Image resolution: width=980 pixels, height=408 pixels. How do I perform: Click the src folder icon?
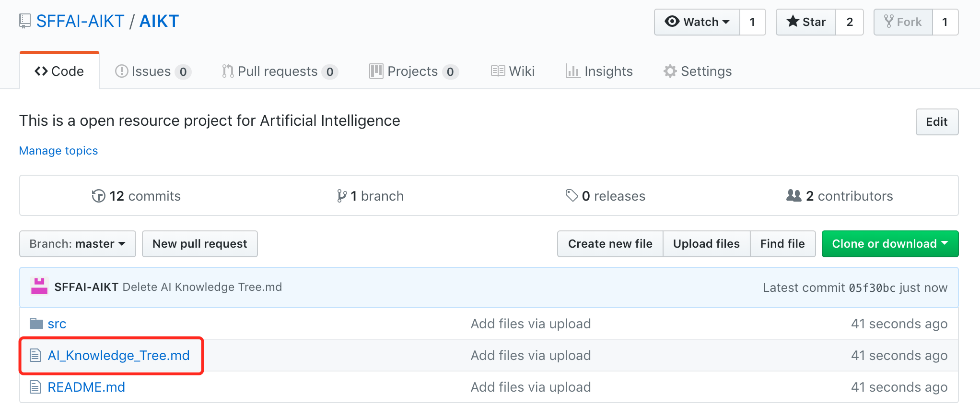pyautogui.click(x=36, y=324)
